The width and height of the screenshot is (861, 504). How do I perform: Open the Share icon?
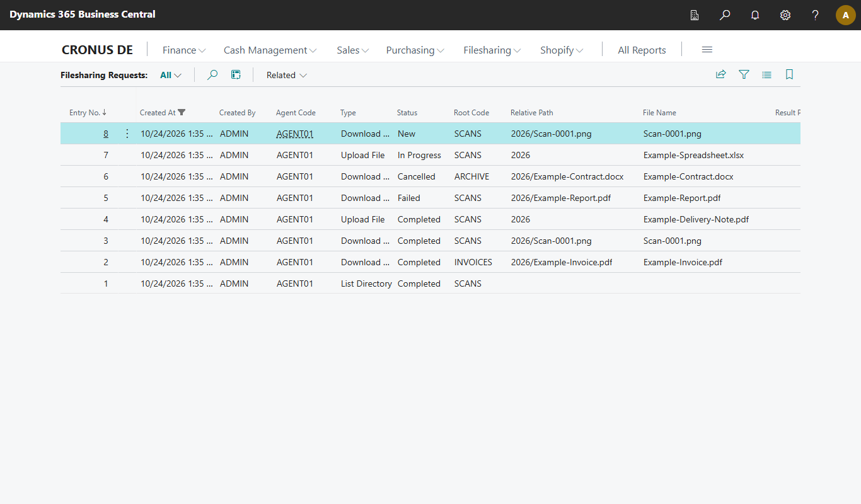point(721,74)
